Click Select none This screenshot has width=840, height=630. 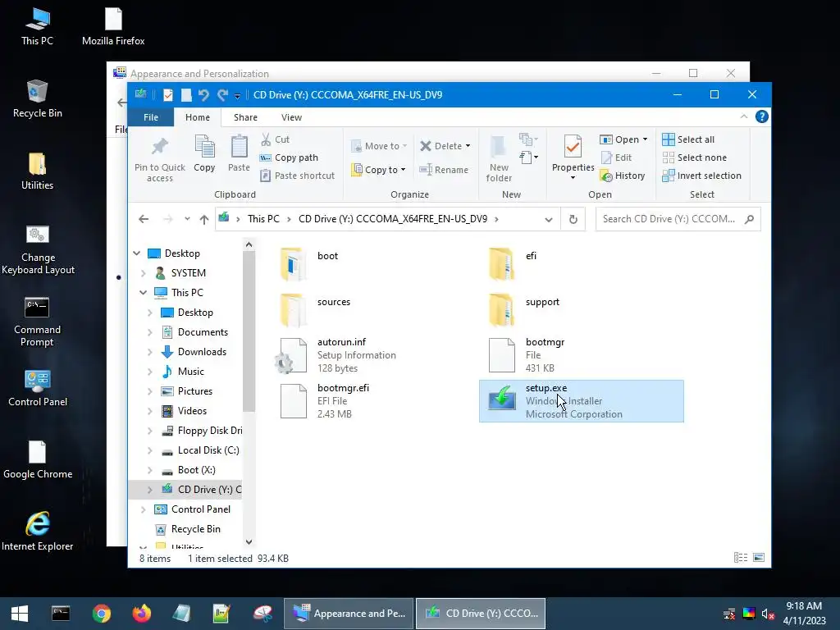[x=695, y=157]
